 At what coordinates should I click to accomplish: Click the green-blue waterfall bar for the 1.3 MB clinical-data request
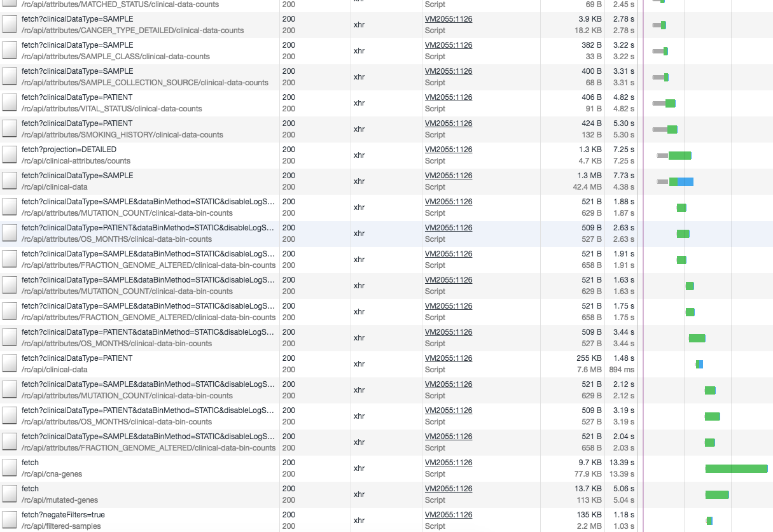tap(681, 181)
